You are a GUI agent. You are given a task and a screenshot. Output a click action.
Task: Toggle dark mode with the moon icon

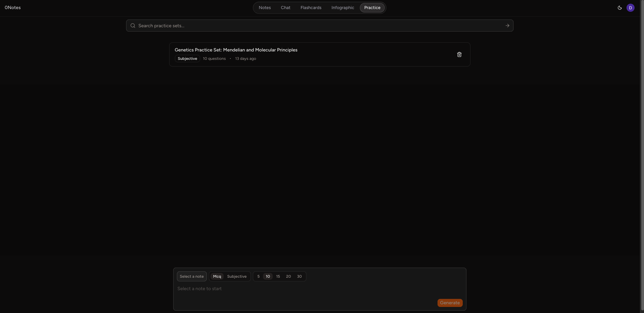tap(620, 8)
